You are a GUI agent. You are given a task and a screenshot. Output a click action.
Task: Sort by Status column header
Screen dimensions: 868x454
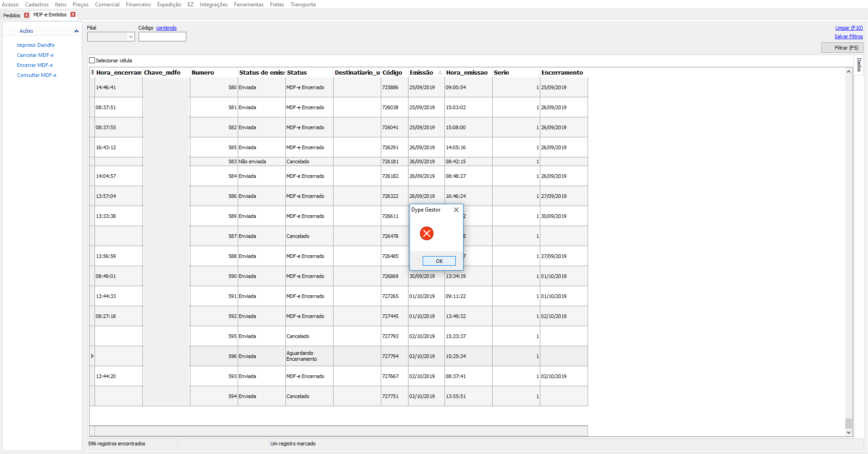pyautogui.click(x=309, y=73)
